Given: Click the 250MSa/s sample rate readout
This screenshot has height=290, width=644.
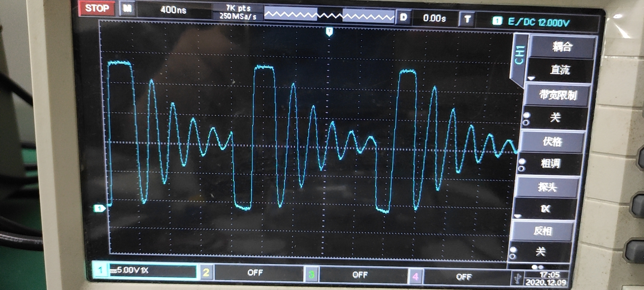Looking at the screenshot, I should click(x=238, y=16).
